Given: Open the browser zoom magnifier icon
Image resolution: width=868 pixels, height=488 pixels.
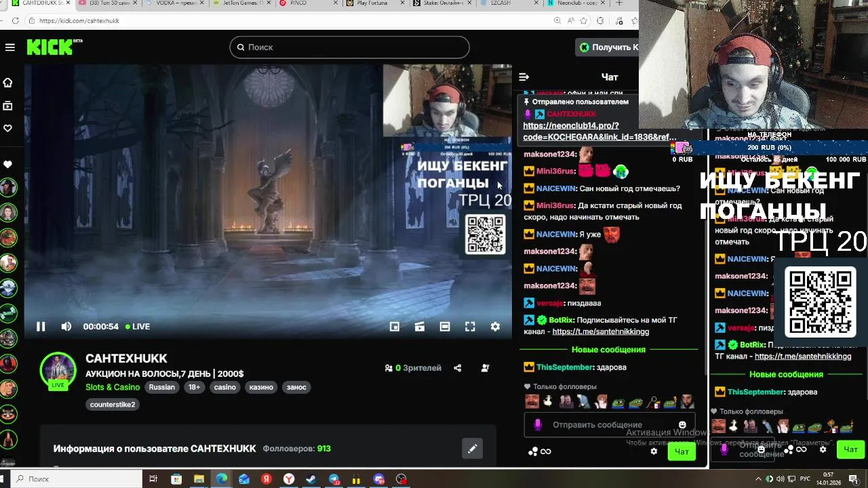Looking at the screenshot, I should click(x=557, y=21).
